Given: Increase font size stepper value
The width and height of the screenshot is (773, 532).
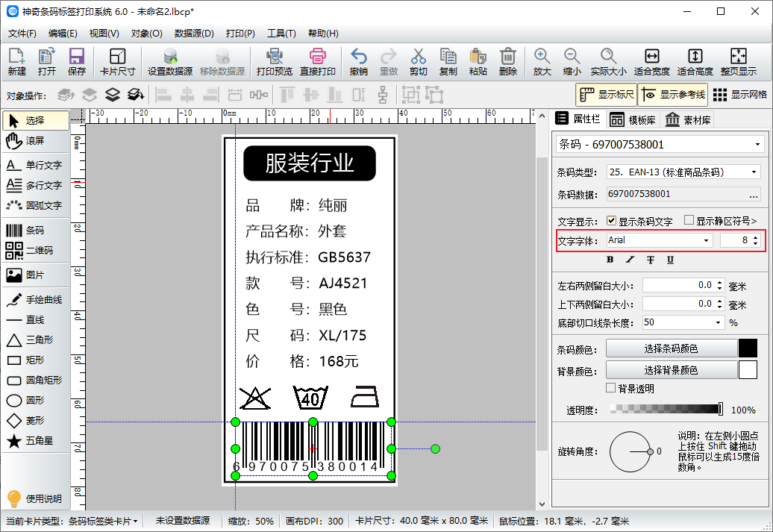Looking at the screenshot, I should pyautogui.click(x=756, y=237).
